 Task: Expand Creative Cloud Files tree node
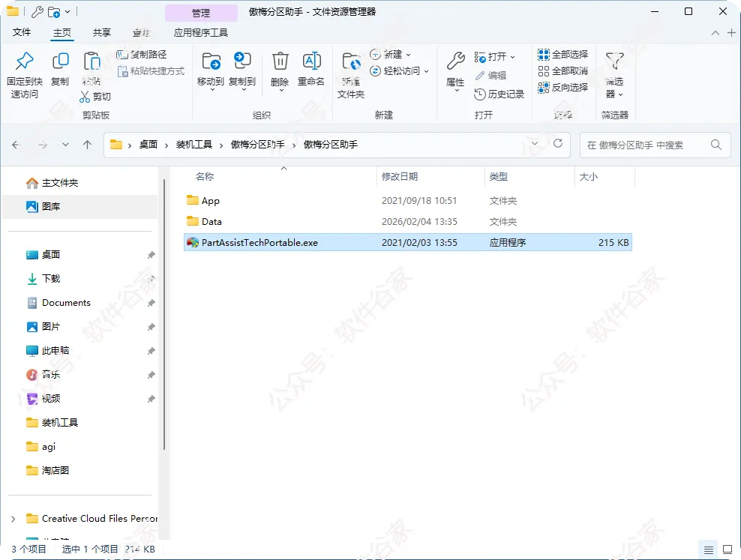13,519
